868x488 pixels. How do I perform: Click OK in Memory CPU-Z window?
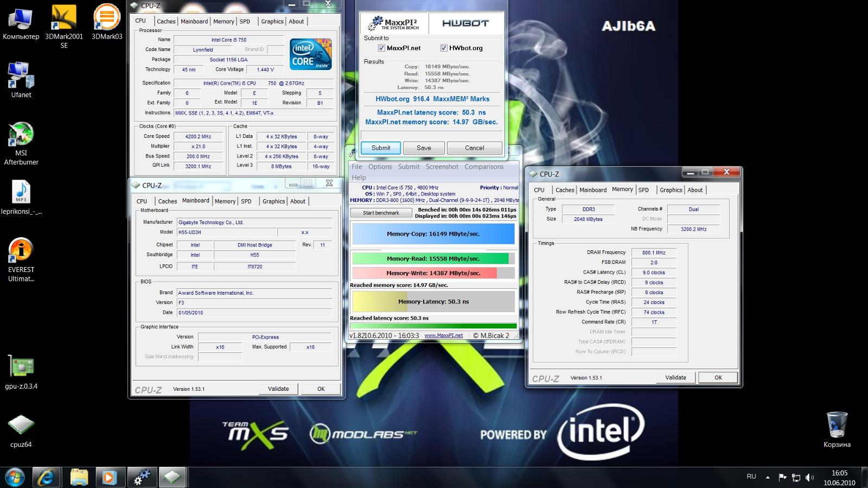point(718,377)
